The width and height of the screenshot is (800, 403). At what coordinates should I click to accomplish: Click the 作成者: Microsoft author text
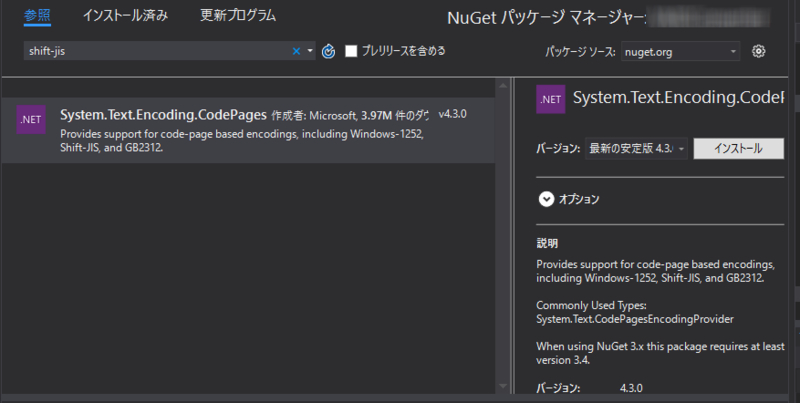314,116
